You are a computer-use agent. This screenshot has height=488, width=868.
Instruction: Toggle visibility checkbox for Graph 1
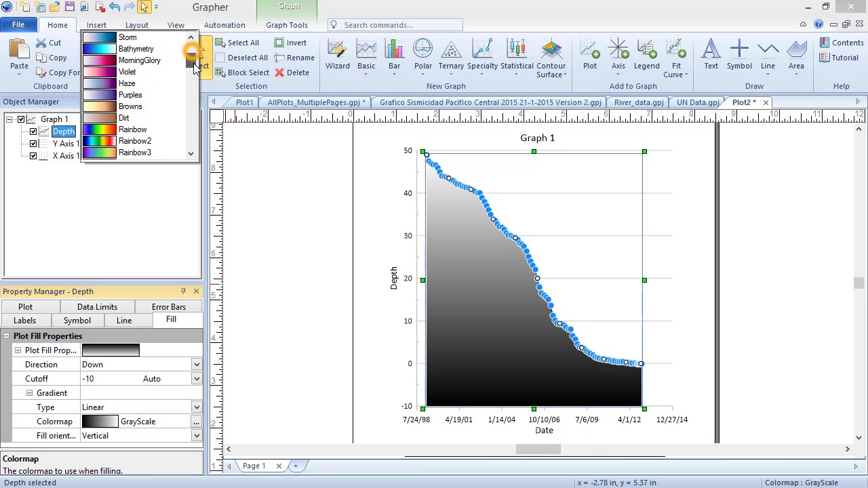(21, 119)
